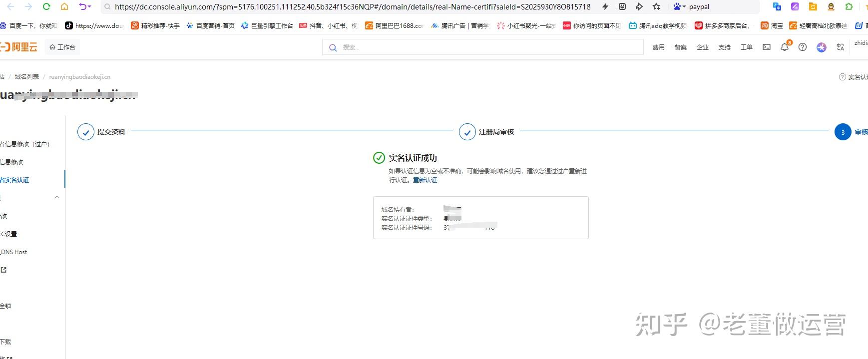Open the 百度营销-首页 bookmark

210,25
